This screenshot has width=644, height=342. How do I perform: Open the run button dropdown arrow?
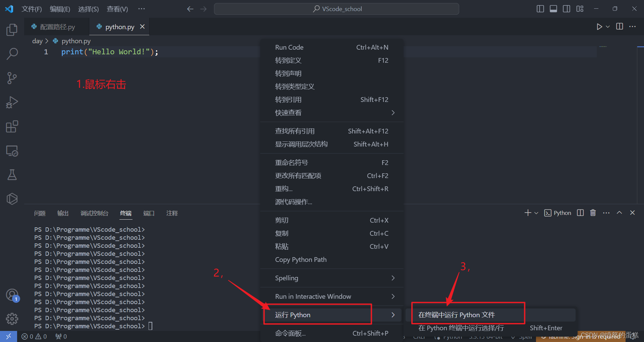point(607,27)
